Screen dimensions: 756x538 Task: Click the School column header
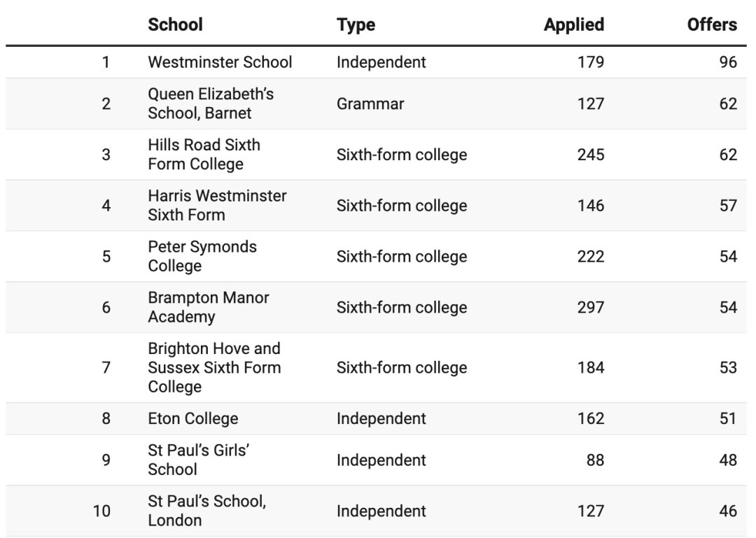175,25
